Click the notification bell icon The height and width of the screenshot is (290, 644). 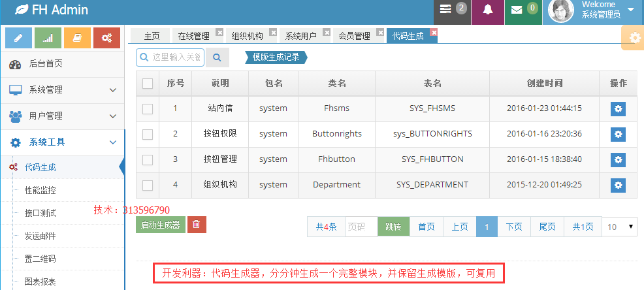tap(488, 10)
